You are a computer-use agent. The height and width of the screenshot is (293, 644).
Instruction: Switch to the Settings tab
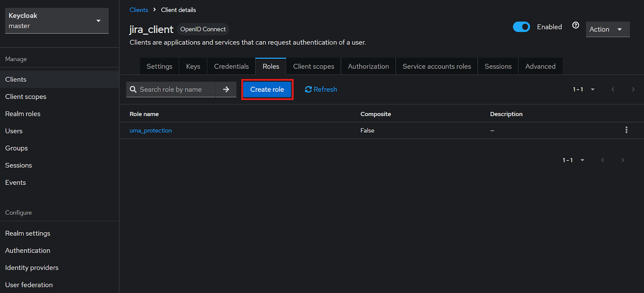click(159, 66)
